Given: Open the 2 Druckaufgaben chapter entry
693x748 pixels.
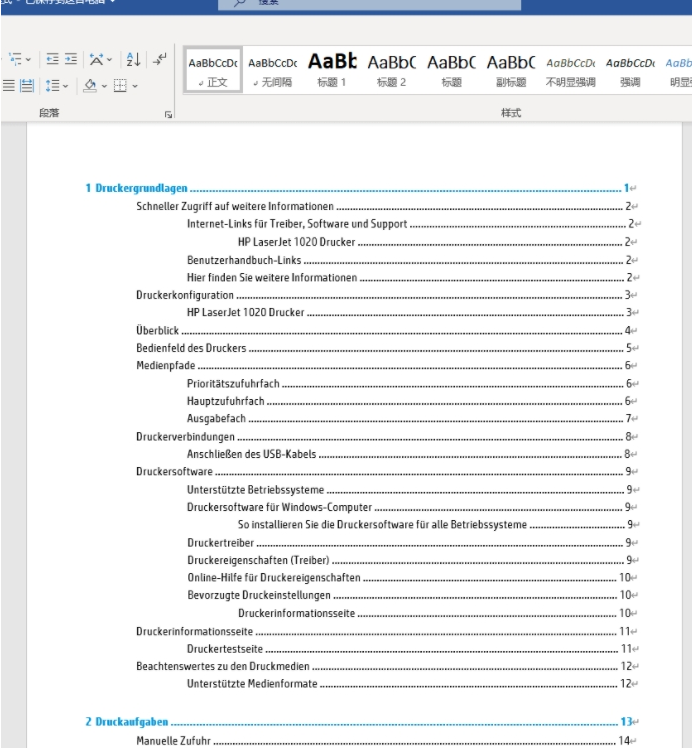Looking at the screenshot, I should pyautogui.click(x=127, y=721).
